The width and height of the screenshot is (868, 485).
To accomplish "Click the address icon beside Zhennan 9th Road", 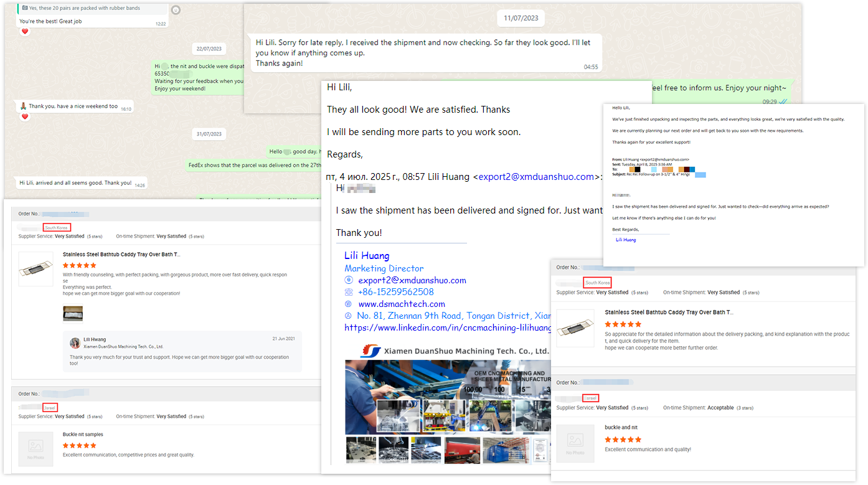I will point(348,316).
